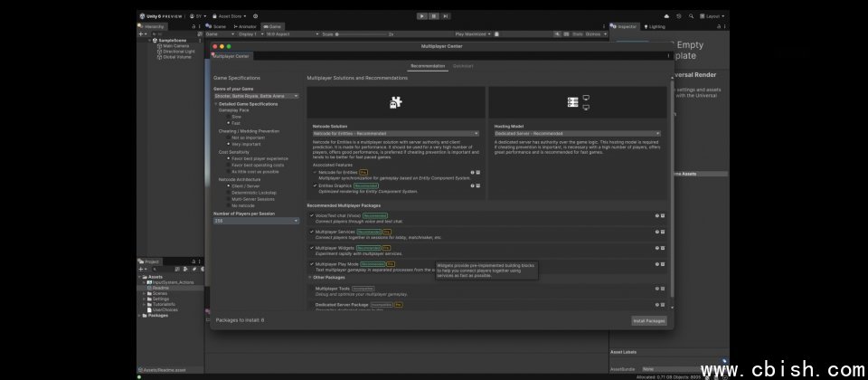Open the Hierarchy tab
This screenshot has width=868, height=380.
point(152,26)
